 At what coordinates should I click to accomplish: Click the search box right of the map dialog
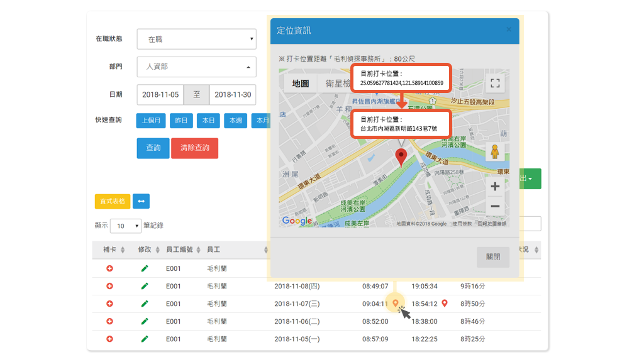click(530, 224)
